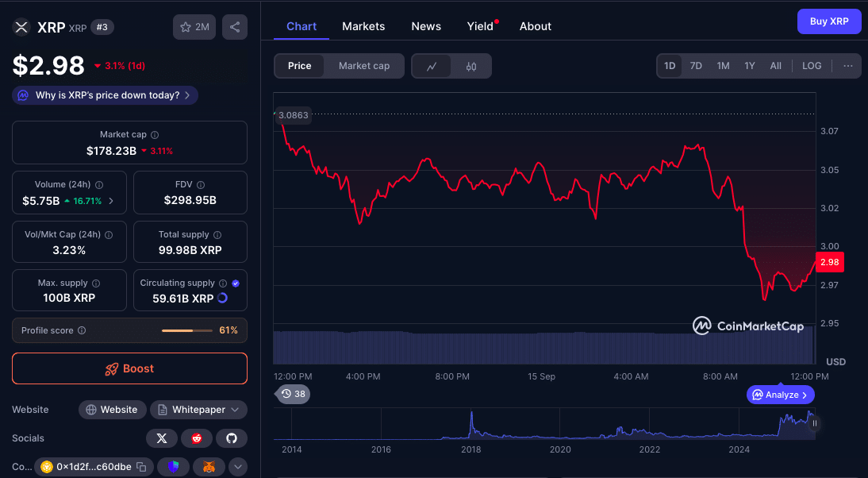Open the chart more options ellipsis
This screenshot has width=868, height=478.
(x=847, y=66)
